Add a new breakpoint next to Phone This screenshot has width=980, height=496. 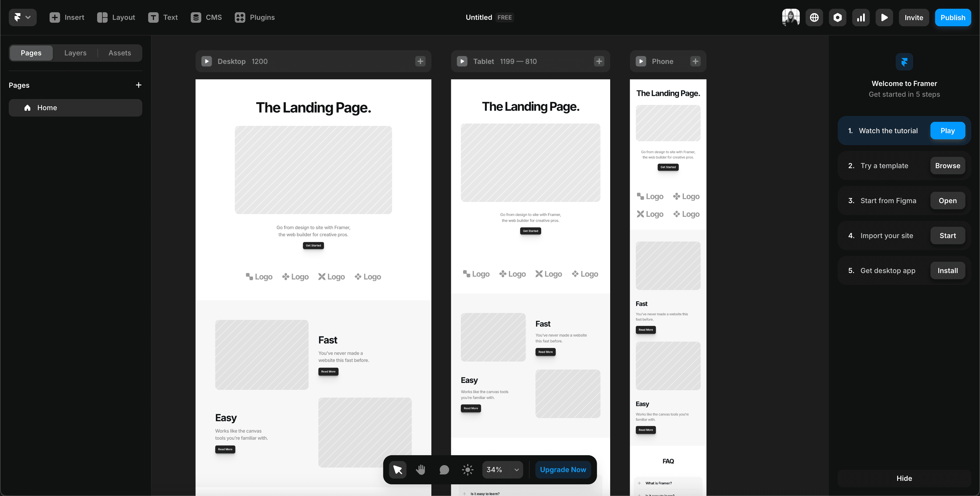click(x=696, y=61)
